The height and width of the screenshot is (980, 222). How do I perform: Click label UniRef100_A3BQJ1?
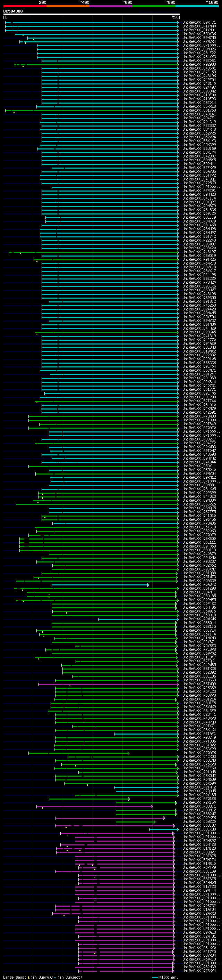pos(199,806)
